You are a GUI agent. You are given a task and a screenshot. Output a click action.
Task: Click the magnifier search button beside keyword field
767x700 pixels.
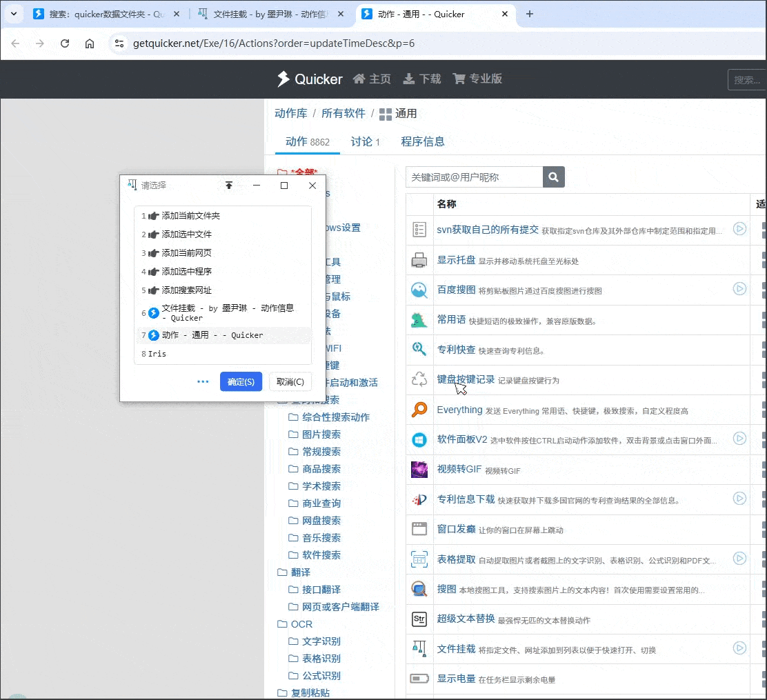(553, 177)
